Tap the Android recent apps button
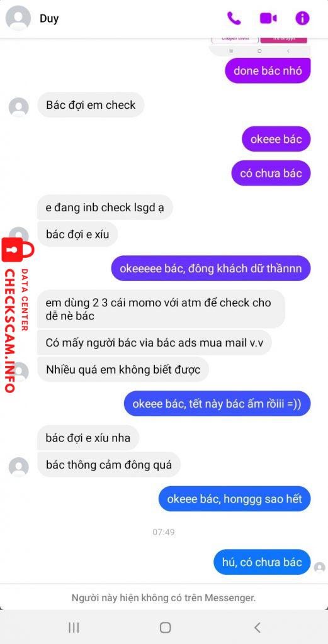This screenshot has height=644, width=328. coord(74,627)
